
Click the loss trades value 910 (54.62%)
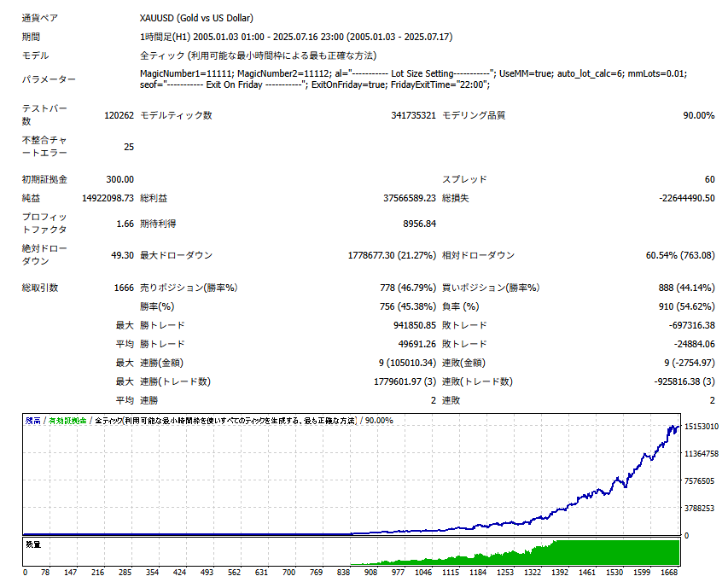pyautogui.click(x=686, y=306)
